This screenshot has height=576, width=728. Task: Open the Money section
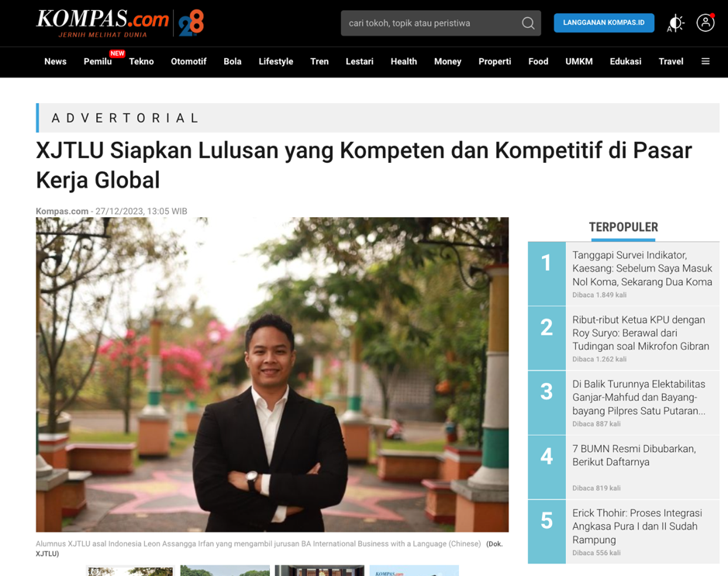[x=447, y=61]
